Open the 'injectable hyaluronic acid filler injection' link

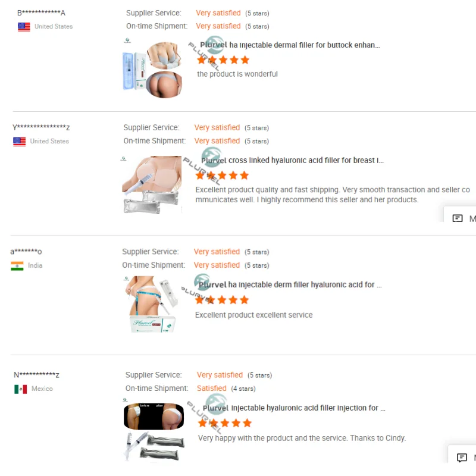294,408
